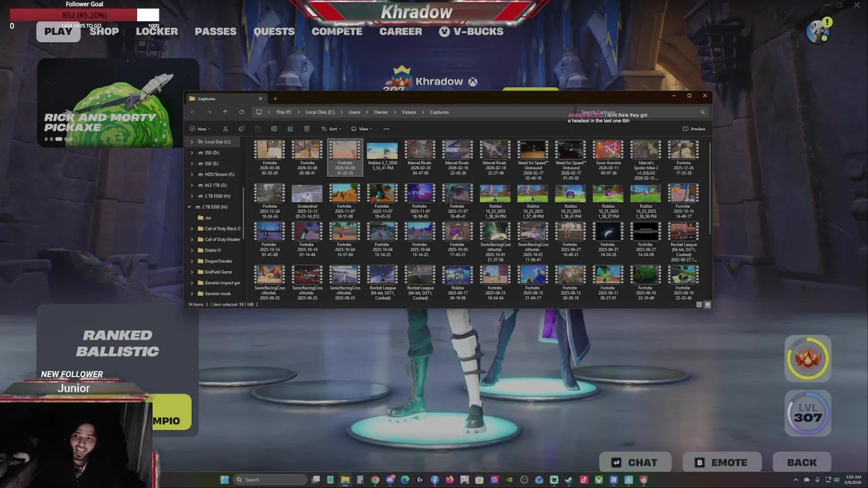Collapse the lower 2 TB ESSD (H:) node

coord(189,207)
